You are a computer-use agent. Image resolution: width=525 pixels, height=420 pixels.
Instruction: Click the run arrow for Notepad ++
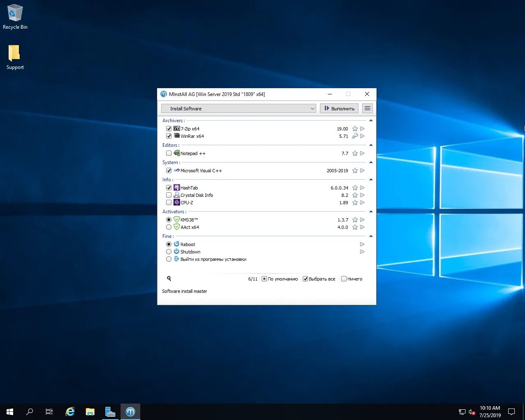pos(362,153)
